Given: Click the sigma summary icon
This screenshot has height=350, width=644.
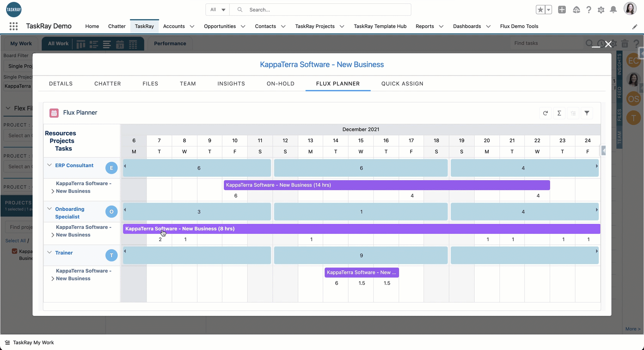Looking at the screenshot, I should (559, 113).
